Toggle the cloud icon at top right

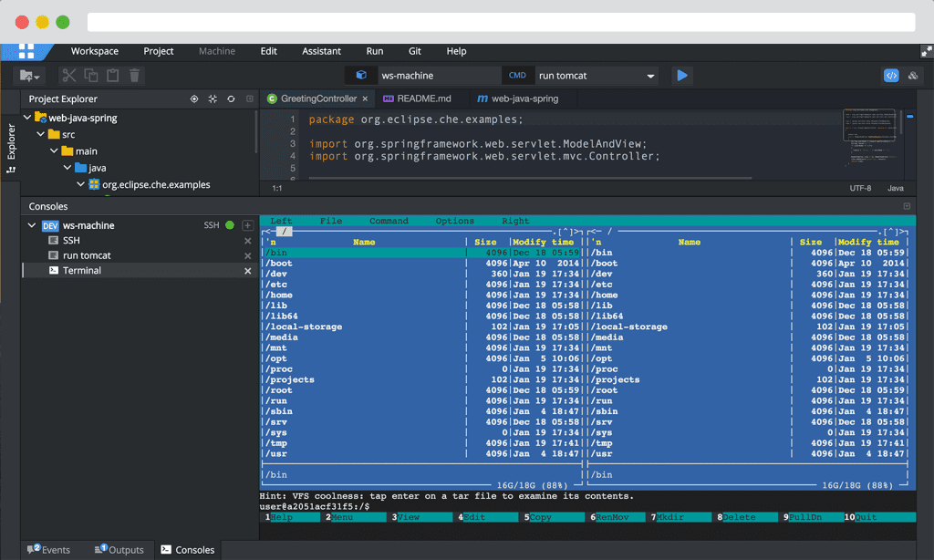[913, 76]
